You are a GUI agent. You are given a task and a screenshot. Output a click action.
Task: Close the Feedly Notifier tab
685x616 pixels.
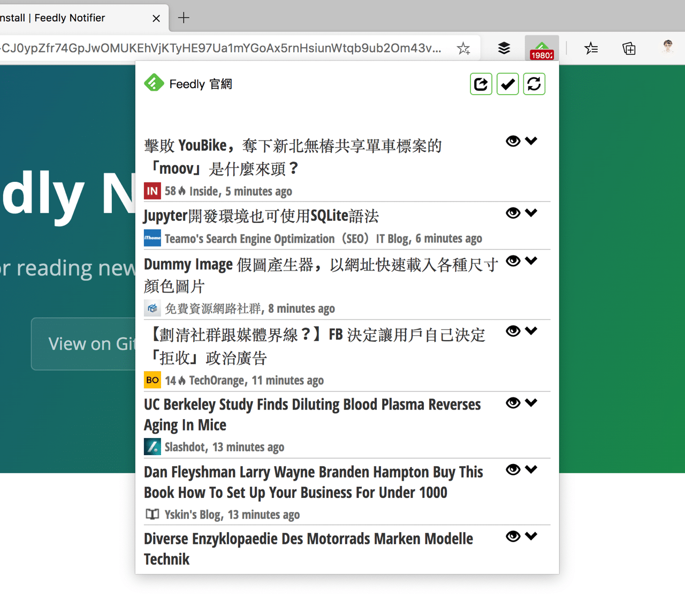pyautogui.click(x=156, y=18)
